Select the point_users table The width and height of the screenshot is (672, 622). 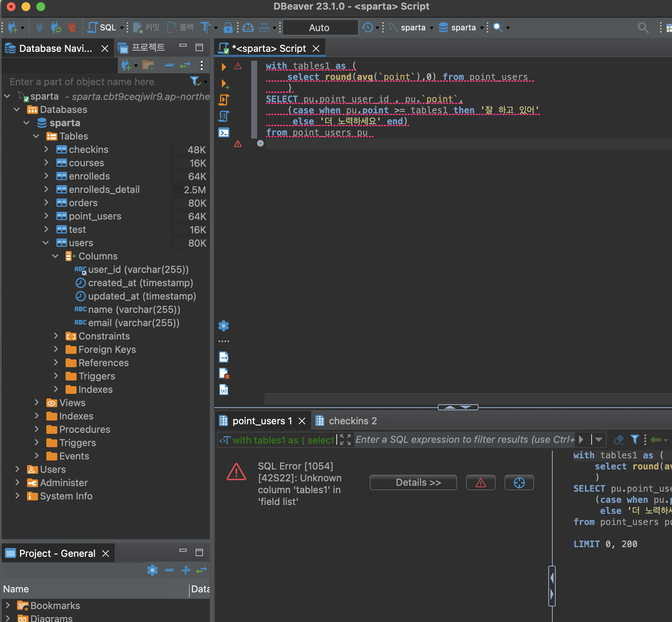click(x=95, y=216)
